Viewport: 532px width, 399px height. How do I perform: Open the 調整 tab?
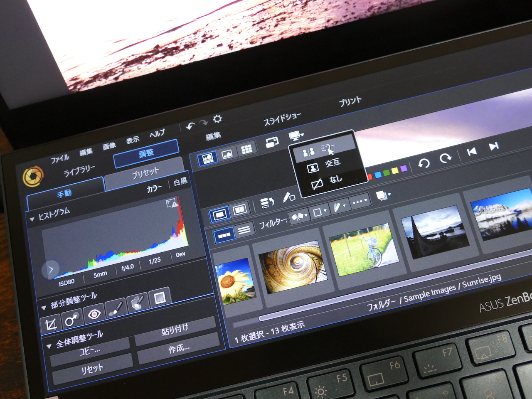click(146, 154)
